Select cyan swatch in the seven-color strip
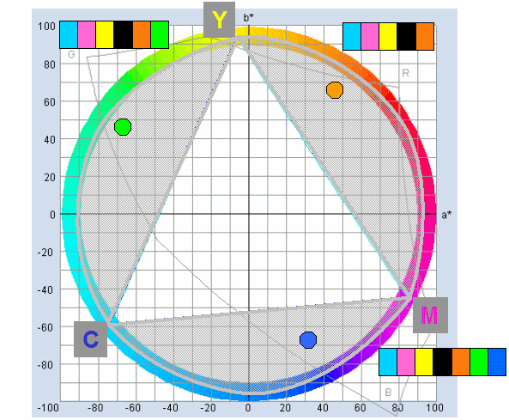Image resolution: width=509 pixels, height=420 pixels. pyautogui.click(x=388, y=362)
